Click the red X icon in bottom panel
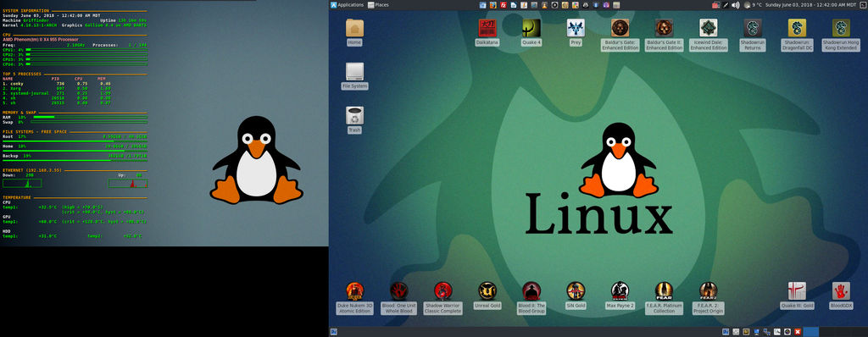The width and height of the screenshot is (868, 337). (798, 332)
